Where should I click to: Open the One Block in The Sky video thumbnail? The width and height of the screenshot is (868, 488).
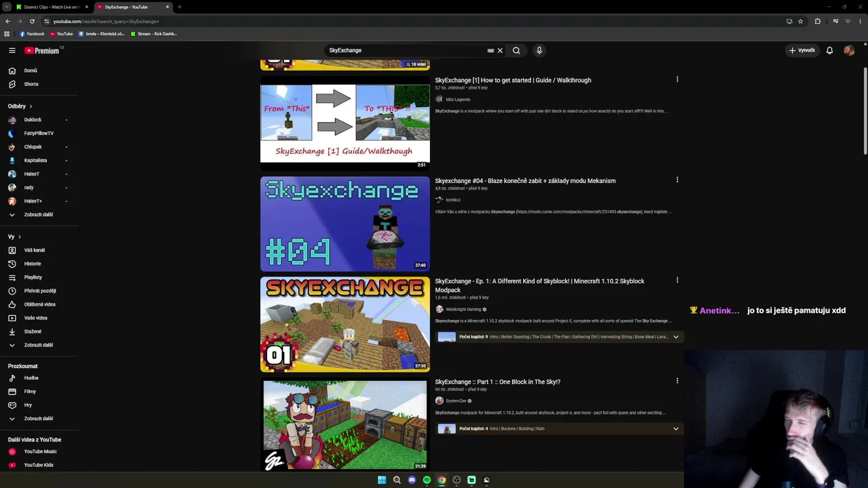(345, 424)
